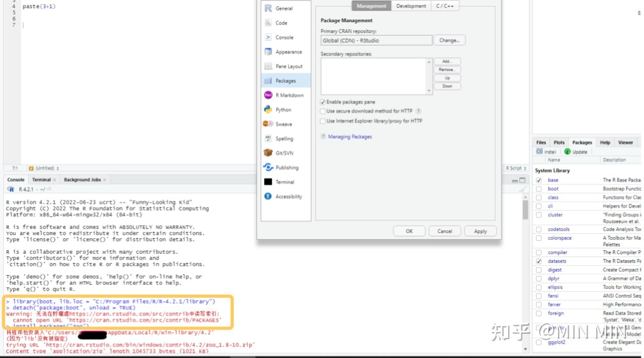
Task: Switch to the Background Jobs tab
Action: 83,179
